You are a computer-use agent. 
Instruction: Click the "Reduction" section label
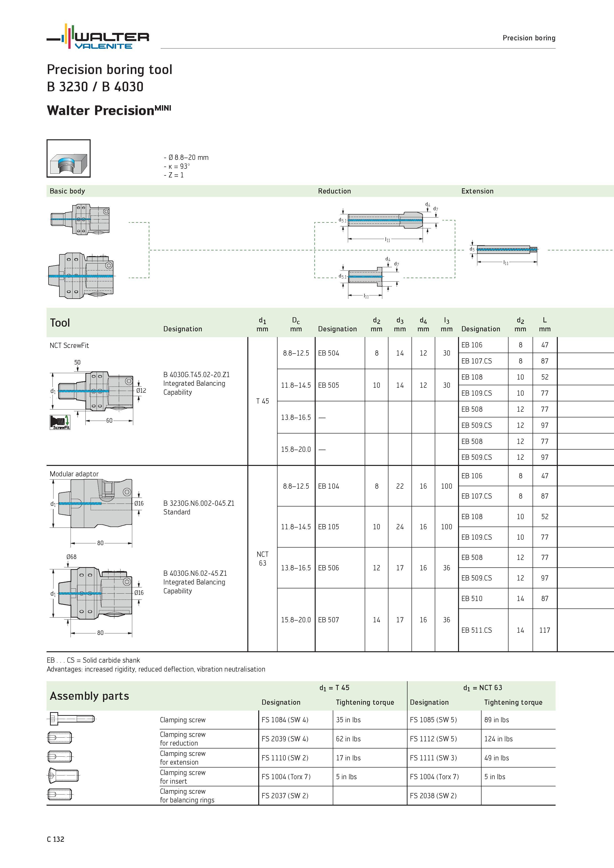pyautogui.click(x=334, y=191)
